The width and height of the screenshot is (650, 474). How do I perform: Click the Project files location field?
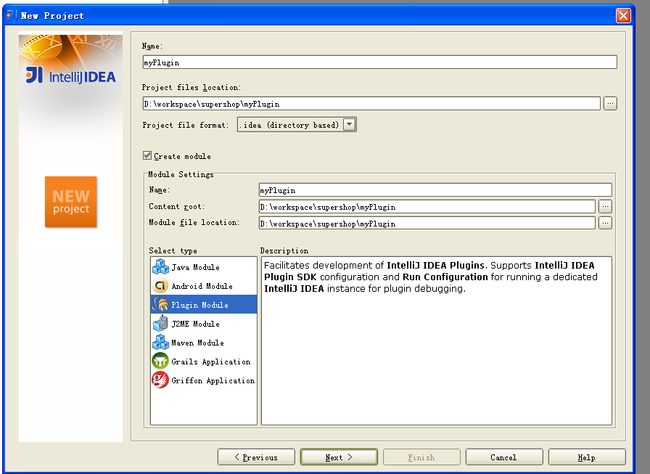click(371, 103)
